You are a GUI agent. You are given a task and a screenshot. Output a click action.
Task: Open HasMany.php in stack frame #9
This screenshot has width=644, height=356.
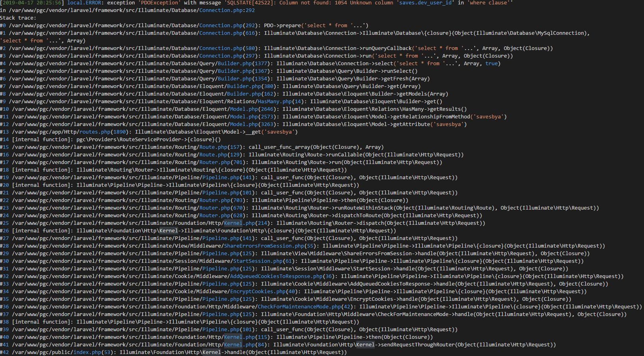pyautogui.click(x=274, y=102)
